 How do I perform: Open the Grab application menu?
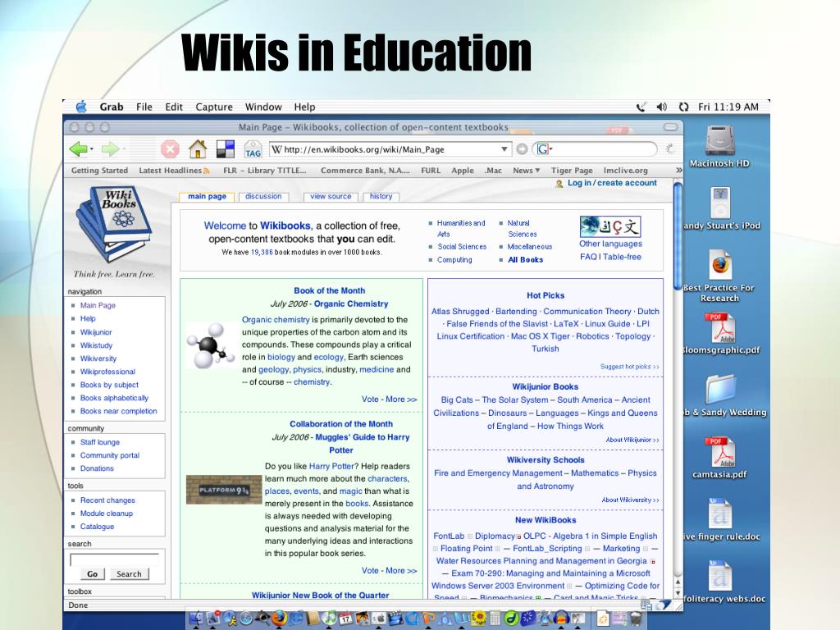[x=112, y=107]
